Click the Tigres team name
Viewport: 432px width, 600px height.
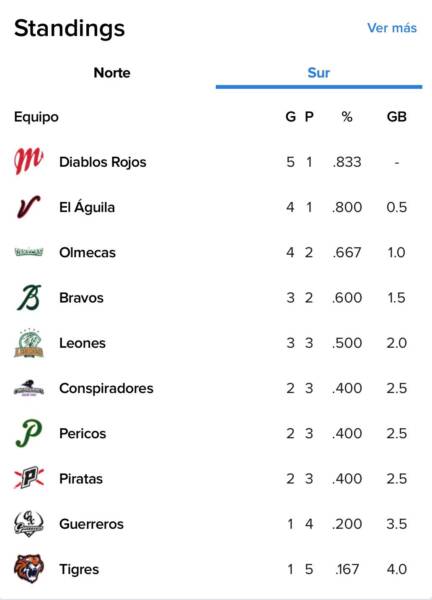point(79,569)
